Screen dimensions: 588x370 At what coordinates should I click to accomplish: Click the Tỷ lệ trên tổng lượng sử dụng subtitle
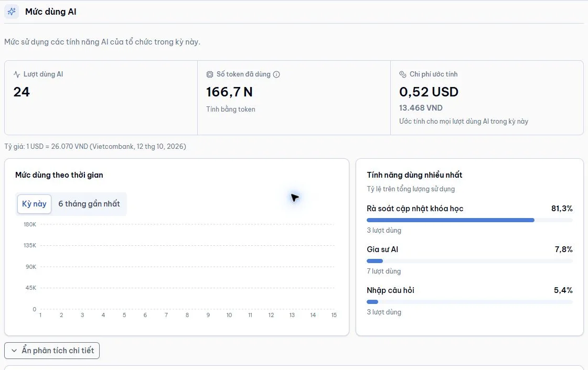click(411, 189)
